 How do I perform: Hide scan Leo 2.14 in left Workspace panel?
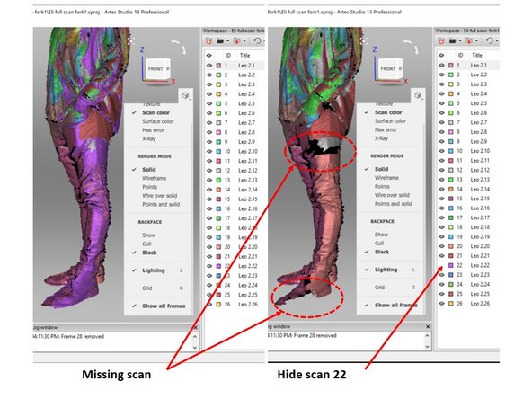209,190
